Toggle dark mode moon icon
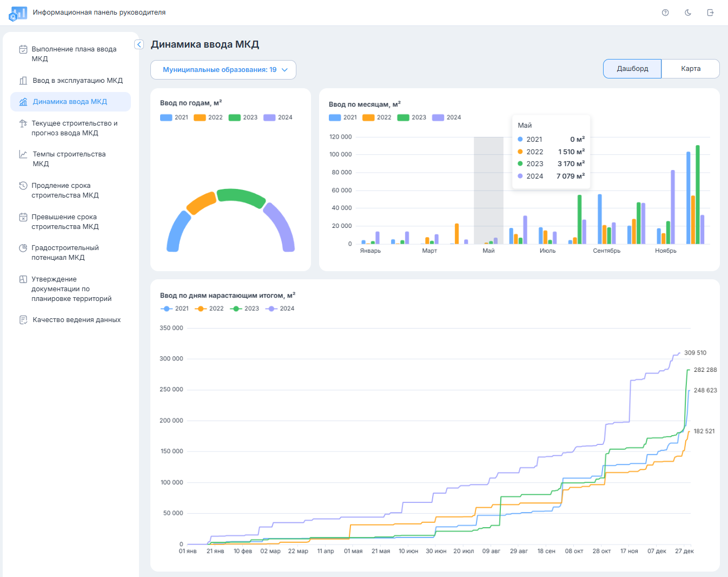This screenshot has width=728, height=577. [x=688, y=12]
